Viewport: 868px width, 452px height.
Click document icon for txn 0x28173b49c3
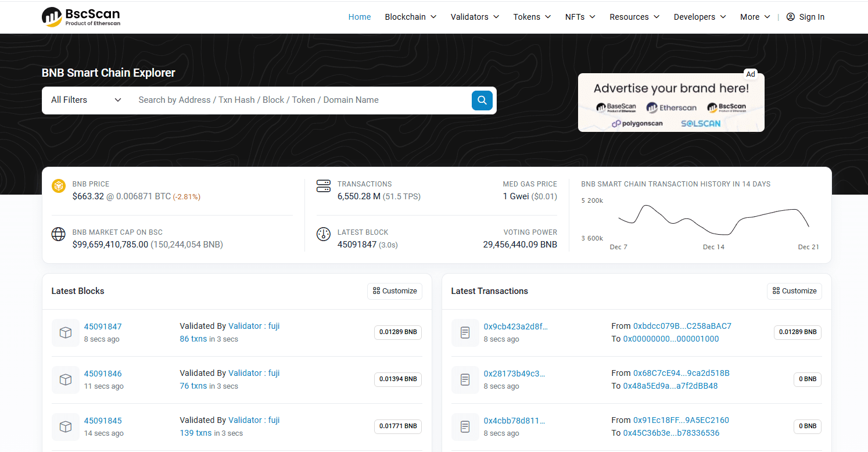[x=465, y=380]
